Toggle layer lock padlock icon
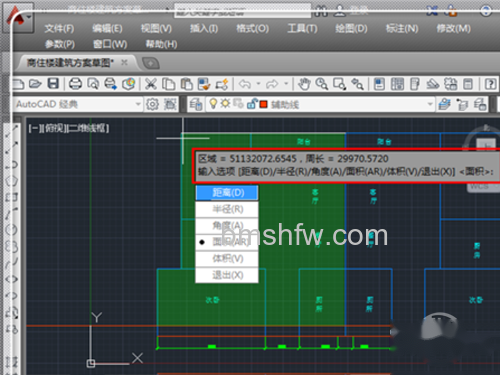Image resolution: width=500 pixels, height=375 pixels. point(252,104)
